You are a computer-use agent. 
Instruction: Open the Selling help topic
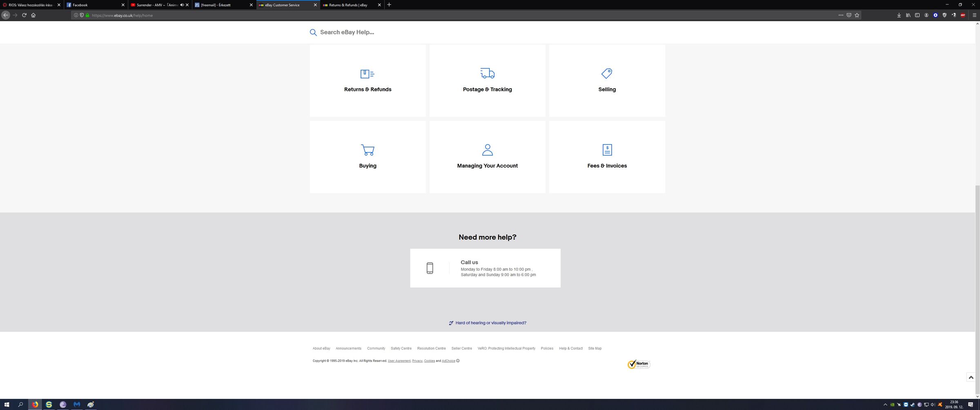pyautogui.click(x=607, y=81)
